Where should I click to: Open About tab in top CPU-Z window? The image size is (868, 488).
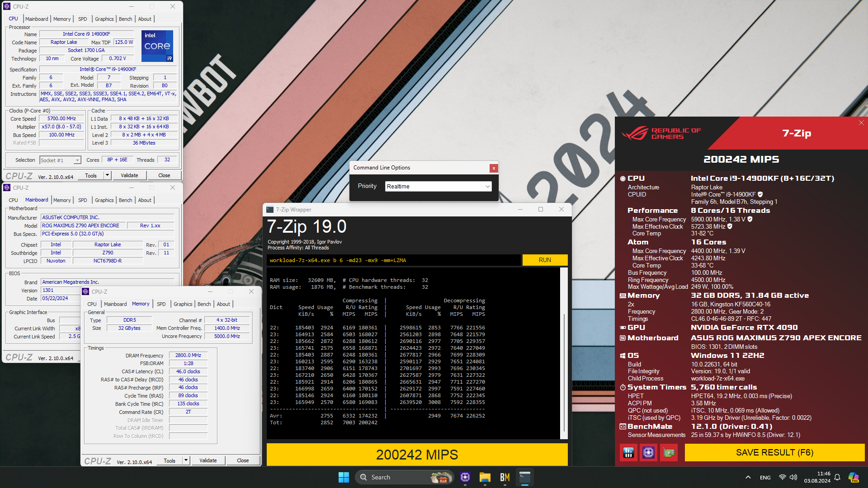[145, 19]
